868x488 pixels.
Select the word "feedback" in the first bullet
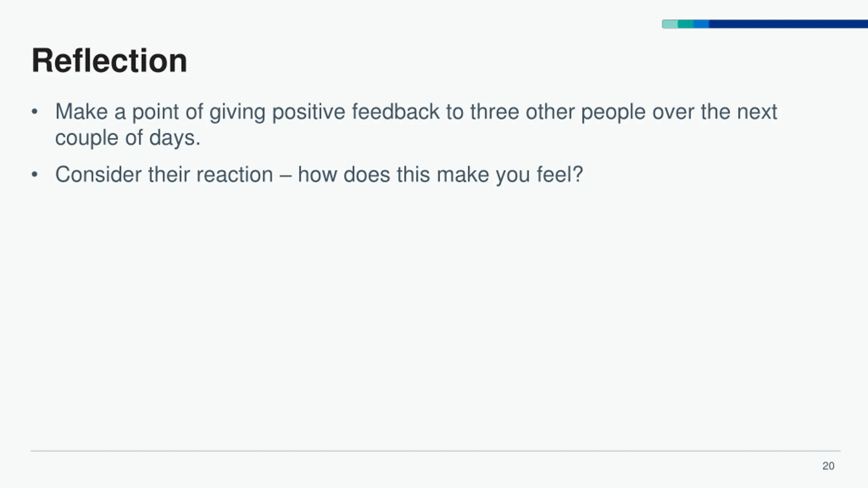[x=395, y=111]
